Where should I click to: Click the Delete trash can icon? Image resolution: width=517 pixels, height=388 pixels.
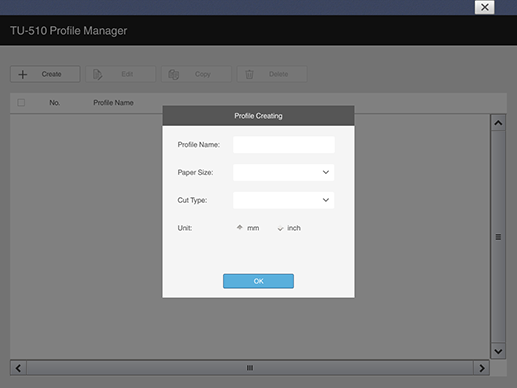pyautogui.click(x=249, y=74)
